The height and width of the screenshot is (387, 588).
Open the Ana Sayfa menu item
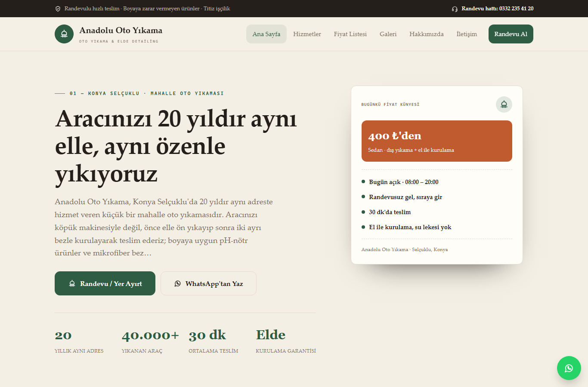pyautogui.click(x=266, y=34)
